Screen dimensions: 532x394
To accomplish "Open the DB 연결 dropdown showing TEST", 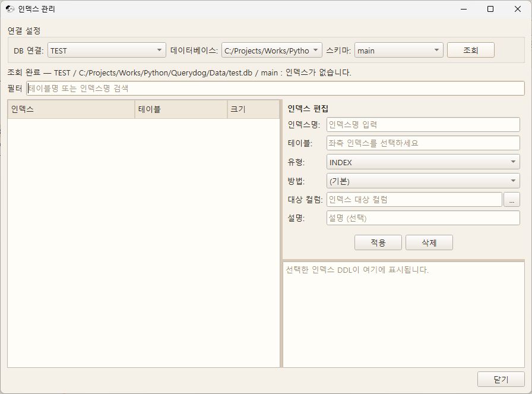I will (x=106, y=51).
